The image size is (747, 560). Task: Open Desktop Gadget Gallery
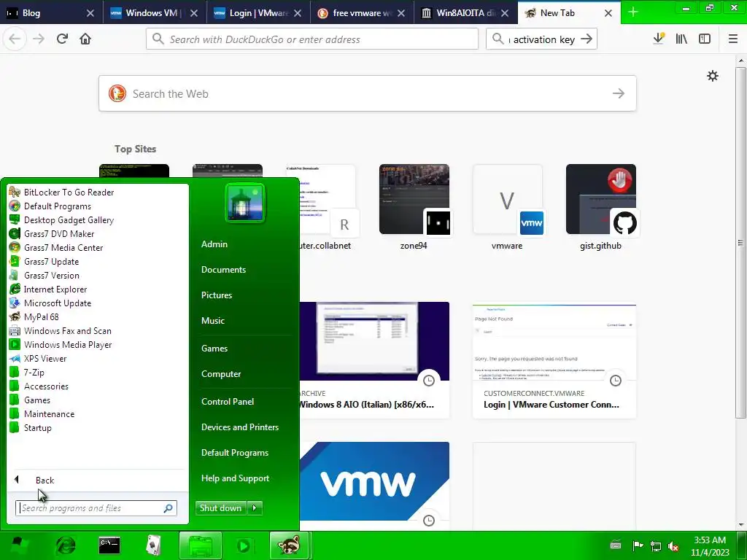(62, 219)
